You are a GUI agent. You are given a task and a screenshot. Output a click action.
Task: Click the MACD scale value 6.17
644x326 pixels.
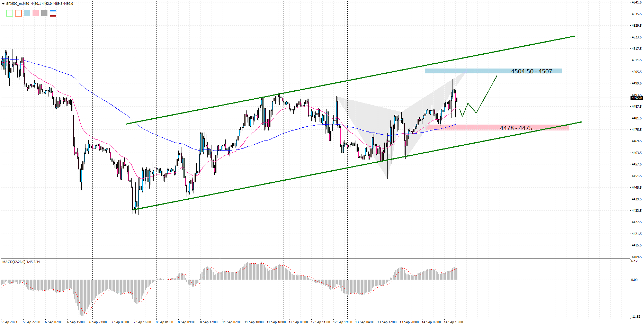634,261
